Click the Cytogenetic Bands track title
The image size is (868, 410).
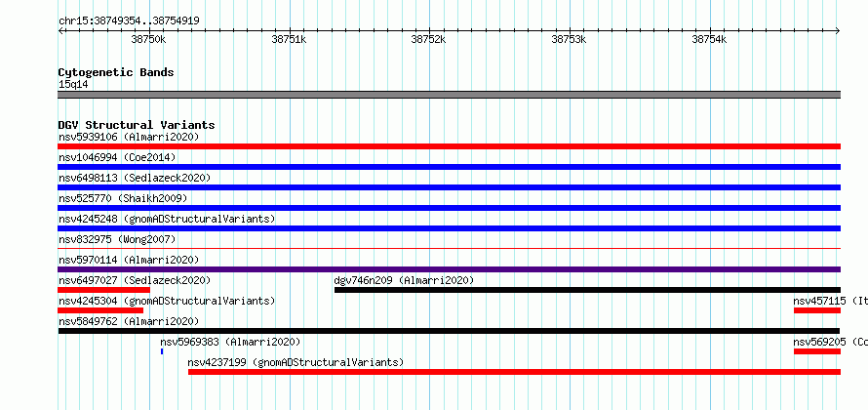pyautogui.click(x=116, y=72)
